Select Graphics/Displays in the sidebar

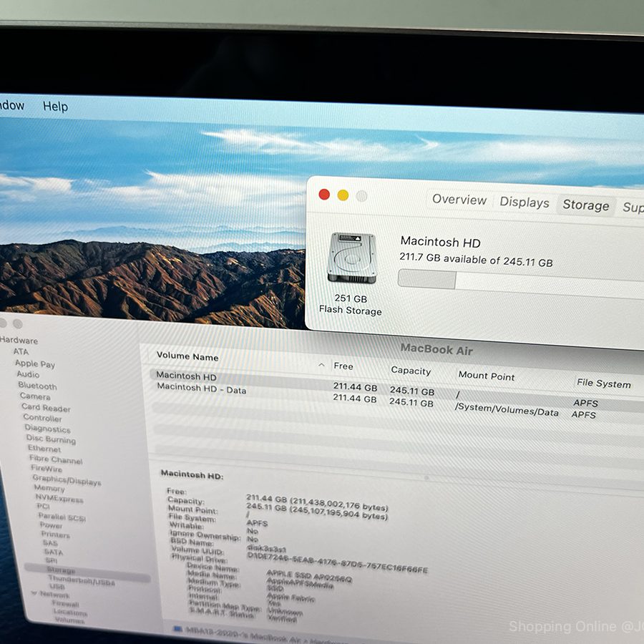67,480
